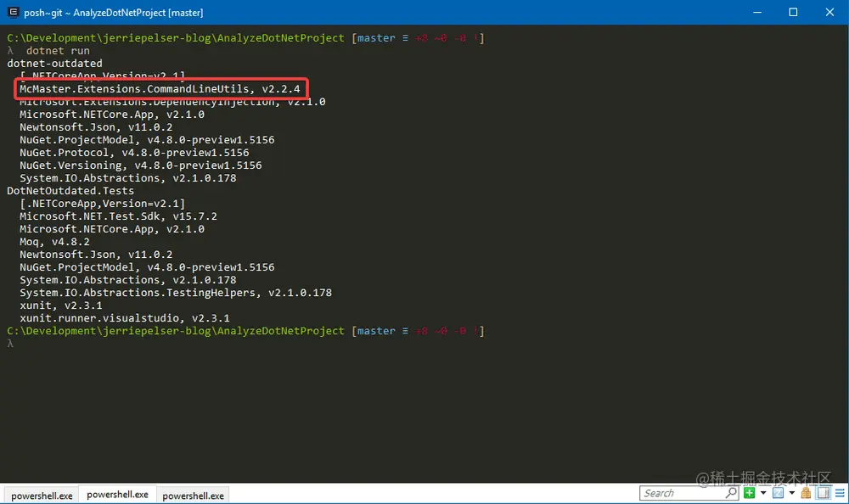Click the 'dotnet run' command text
The width and height of the screenshot is (849, 504).
58,50
